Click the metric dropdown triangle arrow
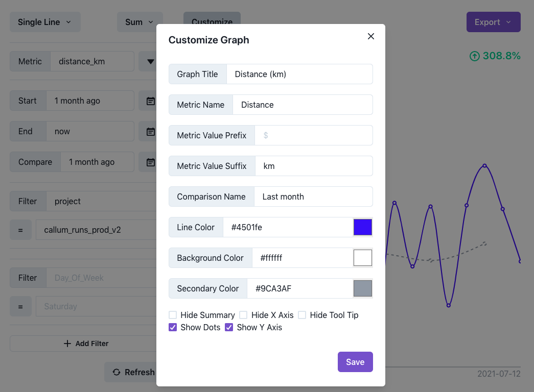The image size is (534, 392). point(150,62)
